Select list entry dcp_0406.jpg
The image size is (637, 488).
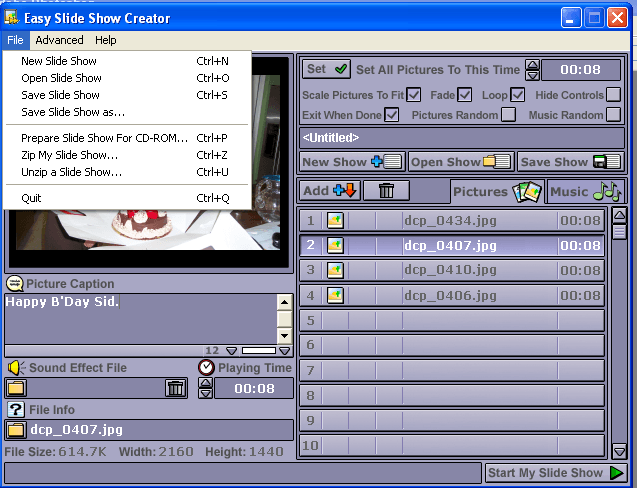(x=451, y=295)
